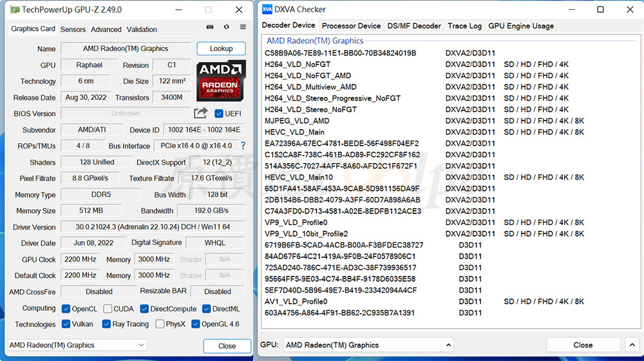Click the Digital Signature WHQL value

pos(215,243)
